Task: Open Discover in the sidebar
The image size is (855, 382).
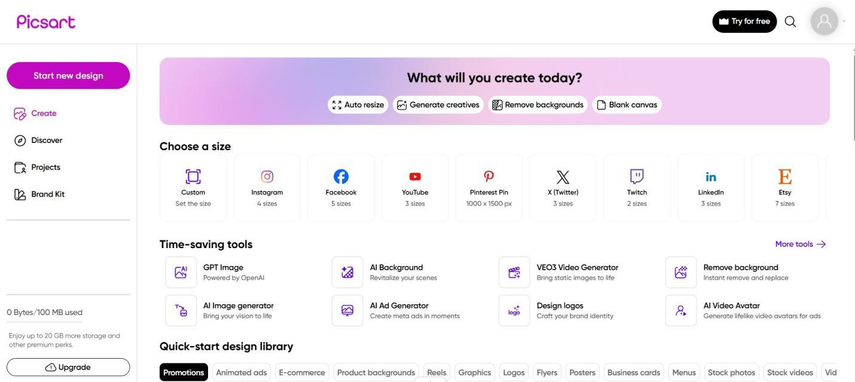Action: pyautogui.click(x=38, y=141)
